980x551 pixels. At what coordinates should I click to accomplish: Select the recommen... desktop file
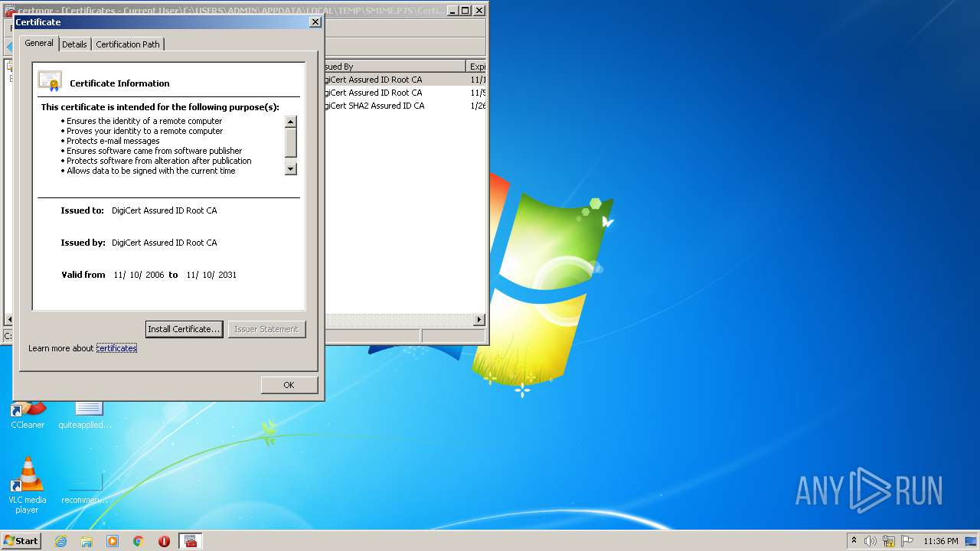pos(85,490)
